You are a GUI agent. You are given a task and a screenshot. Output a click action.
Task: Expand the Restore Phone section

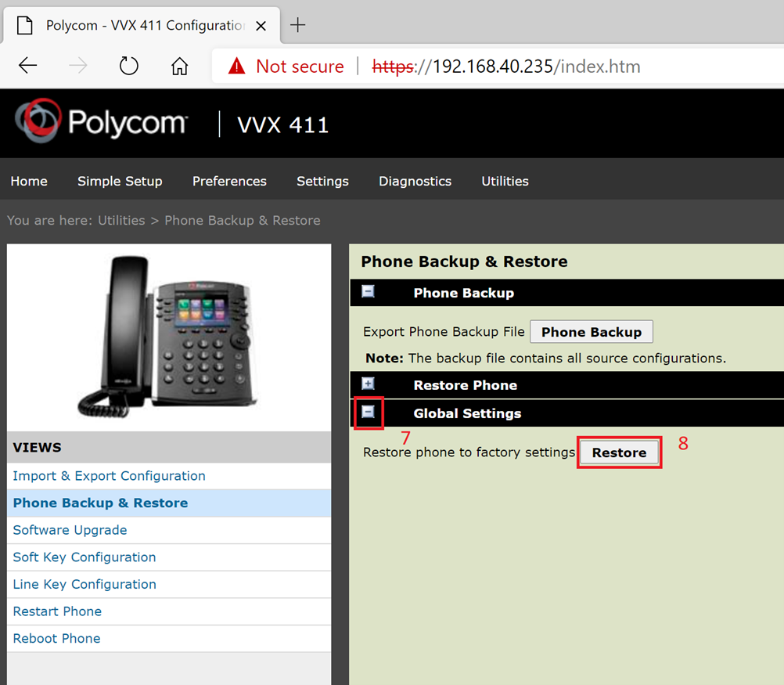[x=368, y=384]
